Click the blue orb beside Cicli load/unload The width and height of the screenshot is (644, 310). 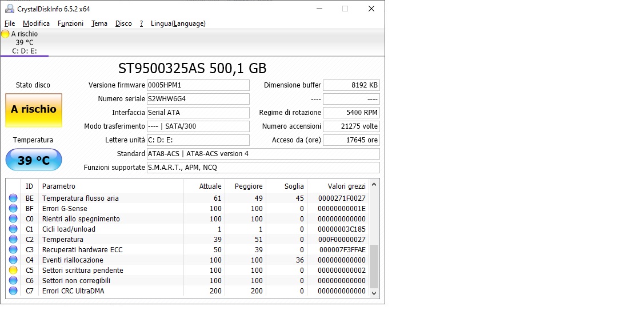[x=14, y=229]
